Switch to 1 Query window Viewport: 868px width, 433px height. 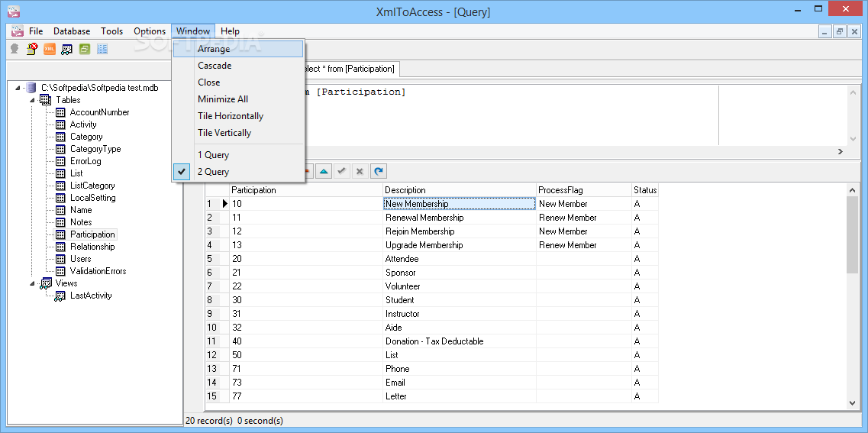point(238,155)
